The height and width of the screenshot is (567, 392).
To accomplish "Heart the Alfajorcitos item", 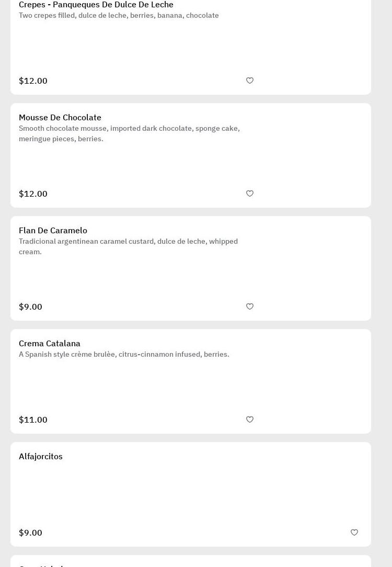I will (354, 532).
